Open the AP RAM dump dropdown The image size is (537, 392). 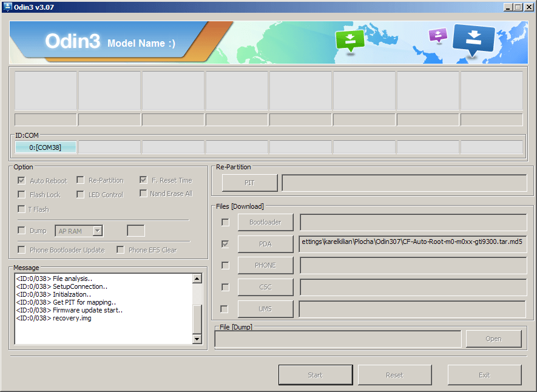[98, 231]
